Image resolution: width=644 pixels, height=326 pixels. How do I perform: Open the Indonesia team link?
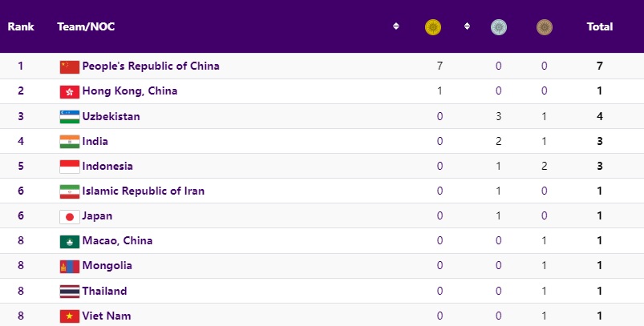click(x=107, y=167)
